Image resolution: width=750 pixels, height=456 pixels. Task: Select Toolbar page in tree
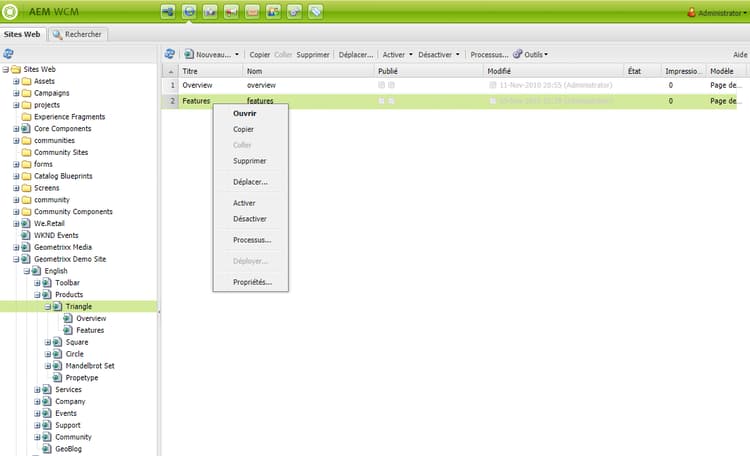[67, 283]
